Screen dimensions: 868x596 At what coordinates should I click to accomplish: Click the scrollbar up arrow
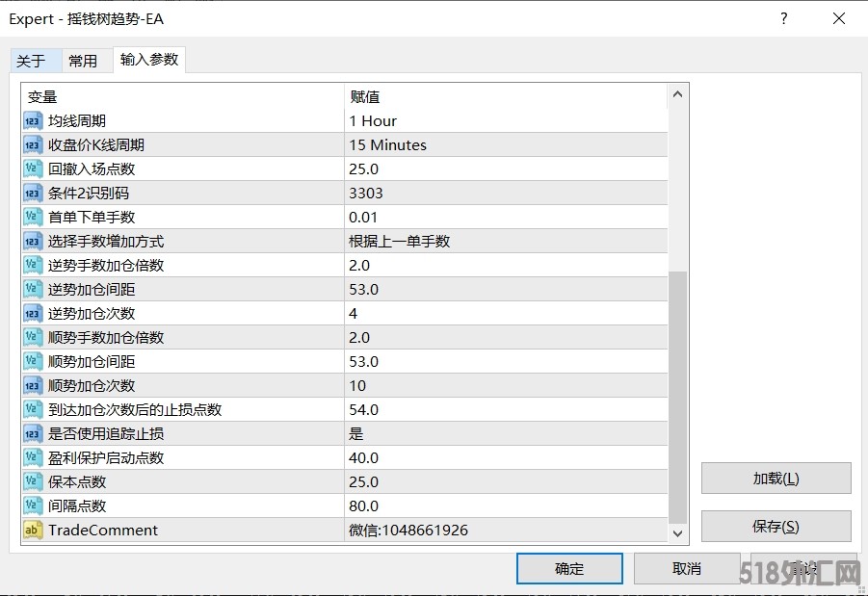tap(677, 94)
